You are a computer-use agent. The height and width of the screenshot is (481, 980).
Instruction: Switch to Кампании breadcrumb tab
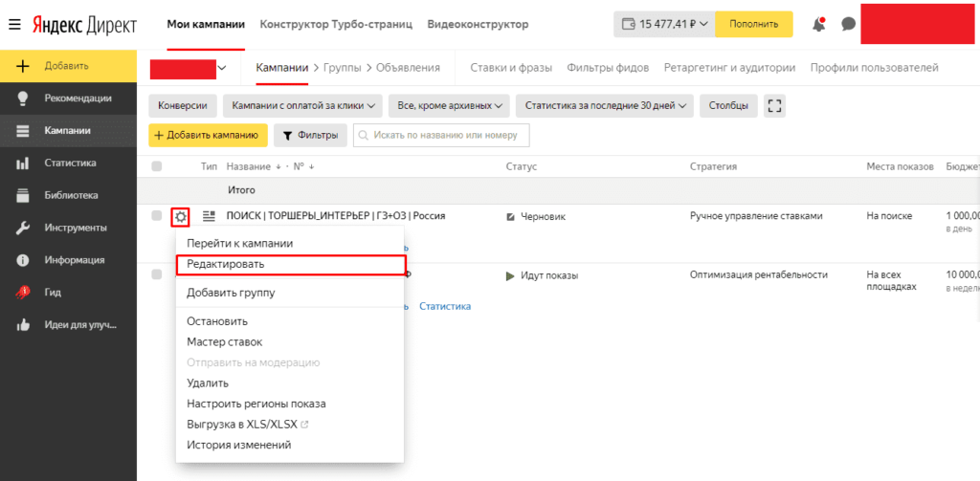(282, 68)
